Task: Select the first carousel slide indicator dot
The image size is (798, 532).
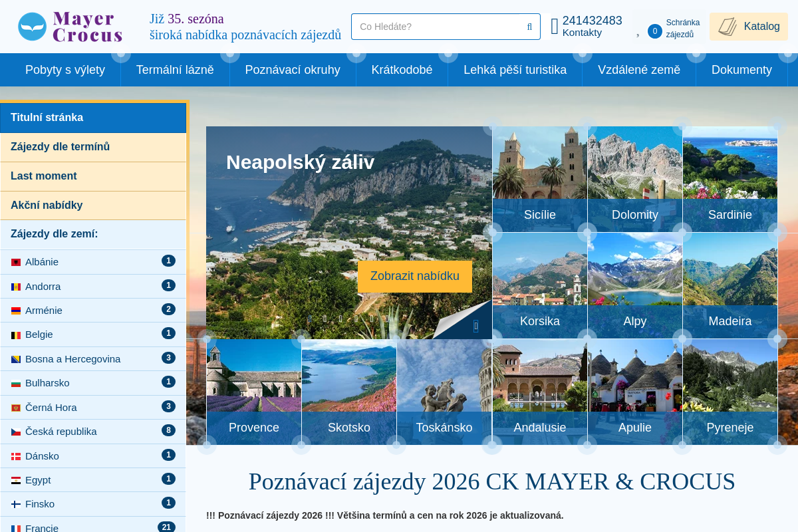Action: click(309, 318)
